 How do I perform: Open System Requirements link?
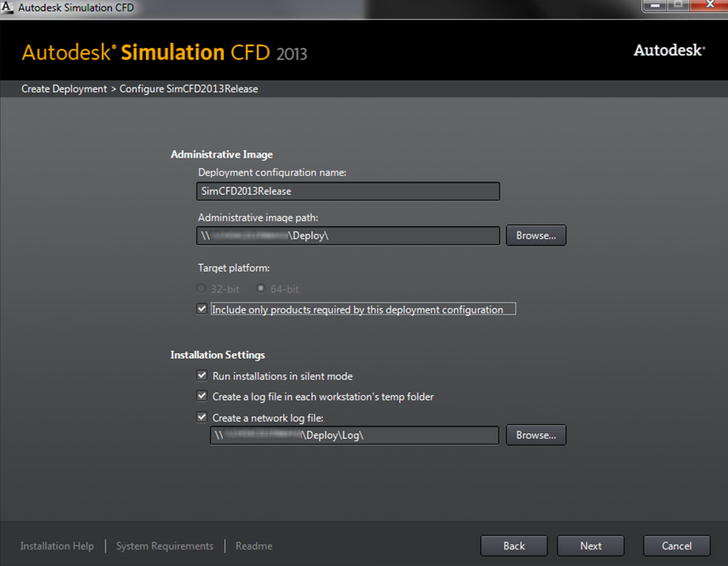pos(164,546)
